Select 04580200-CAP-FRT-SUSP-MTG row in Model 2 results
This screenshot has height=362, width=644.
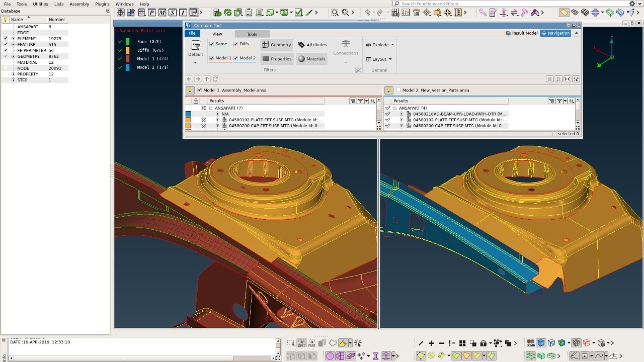coord(459,126)
